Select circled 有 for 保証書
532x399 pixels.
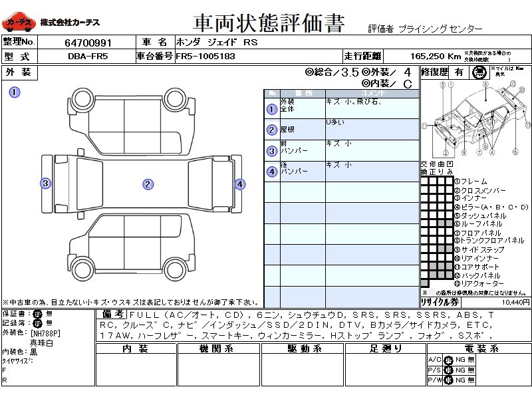click(x=37, y=314)
